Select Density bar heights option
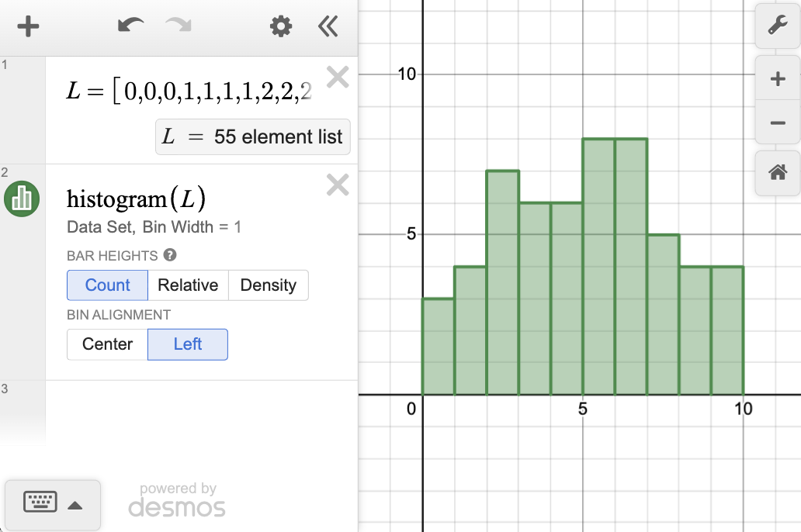This screenshot has height=532, width=801. (268, 285)
